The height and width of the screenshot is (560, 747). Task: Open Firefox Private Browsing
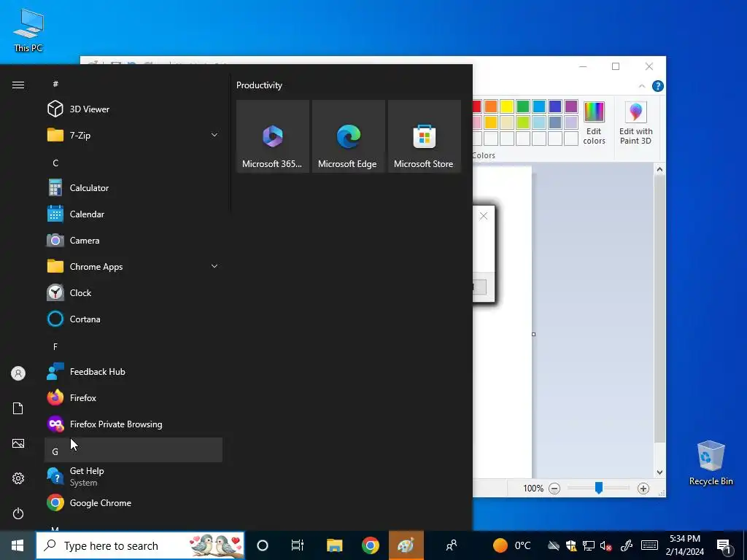tap(133, 424)
